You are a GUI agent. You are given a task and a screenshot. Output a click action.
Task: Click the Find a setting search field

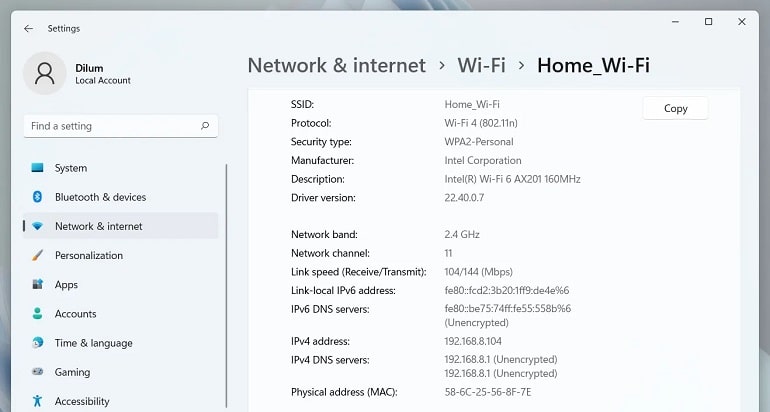click(121, 126)
